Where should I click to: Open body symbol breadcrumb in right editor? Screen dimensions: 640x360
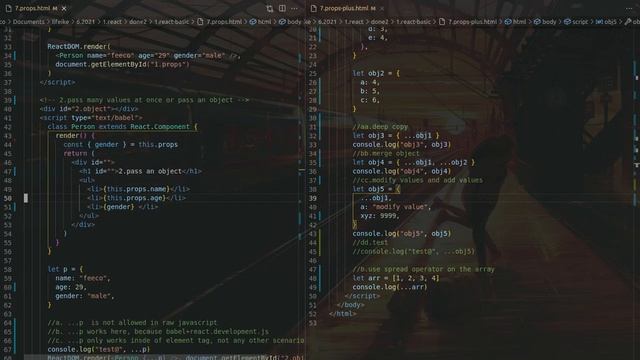pyautogui.click(x=545, y=22)
